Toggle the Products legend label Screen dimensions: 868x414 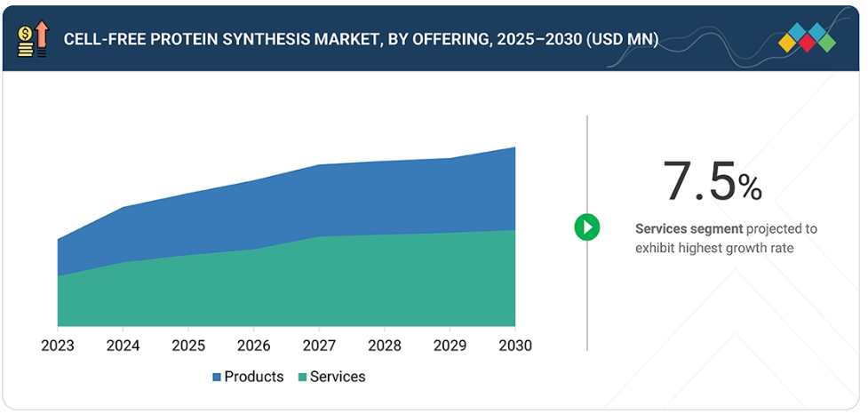253,377
